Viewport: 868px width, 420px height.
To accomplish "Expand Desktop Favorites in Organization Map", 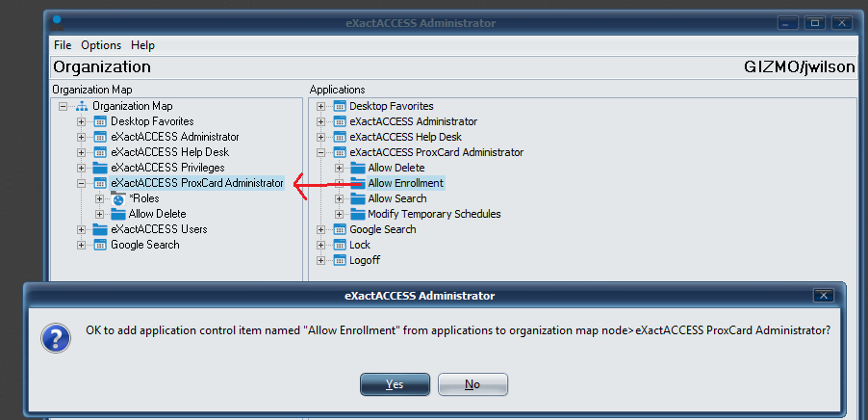I will (82, 121).
